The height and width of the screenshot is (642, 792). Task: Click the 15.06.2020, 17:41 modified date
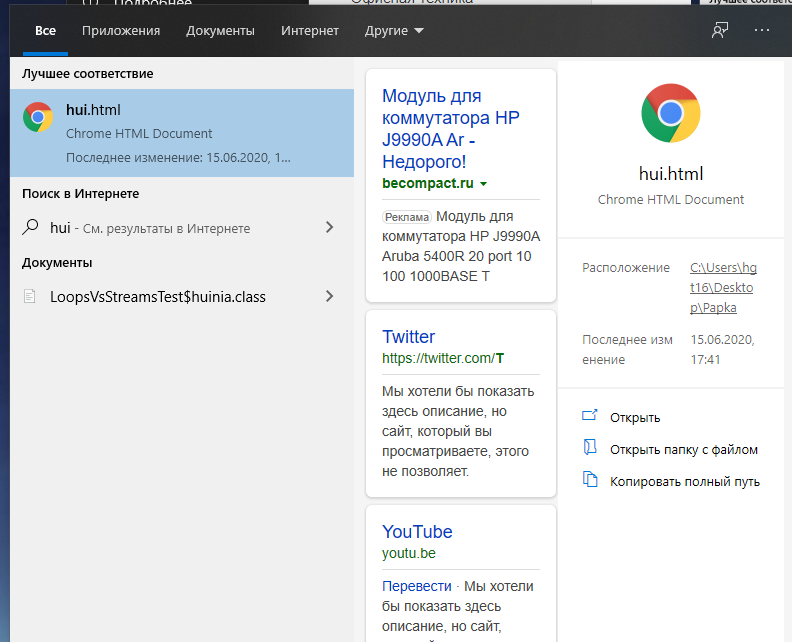[x=722, y=350]
